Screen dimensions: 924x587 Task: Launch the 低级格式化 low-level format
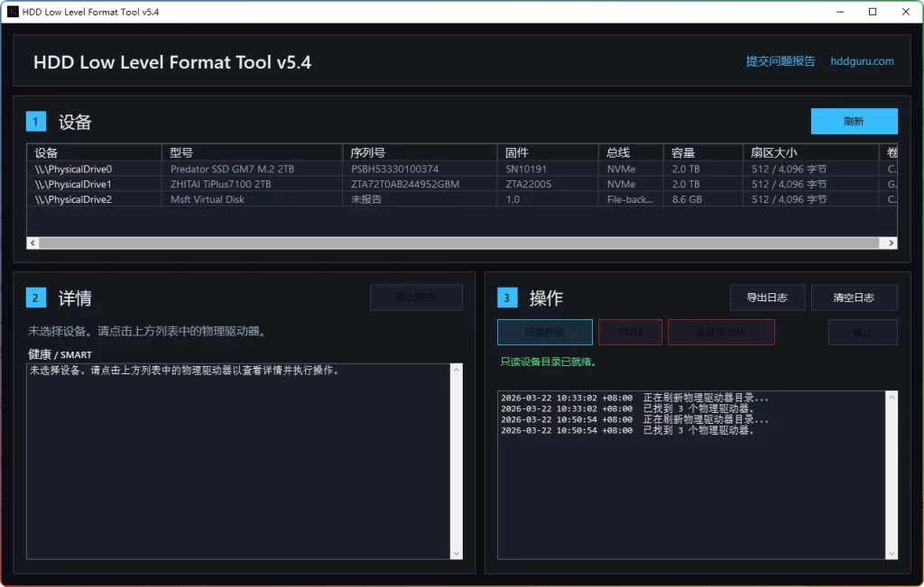pos(719,332)
